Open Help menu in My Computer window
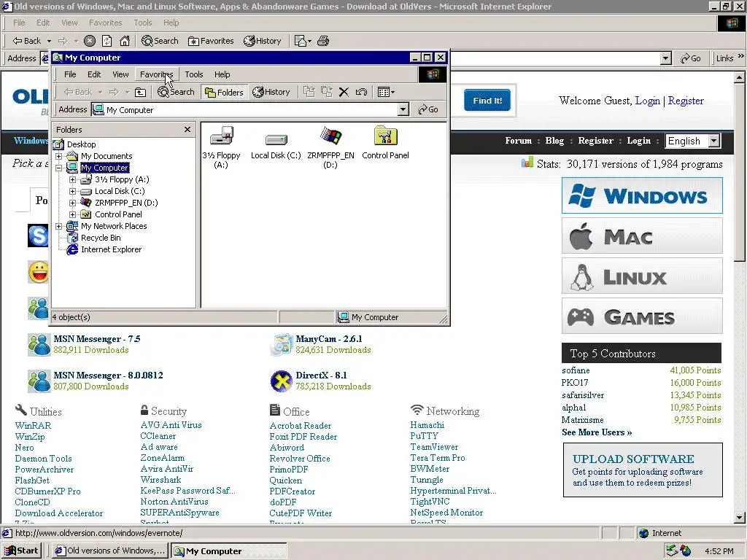Viewport: 747px width, 560px height. 222,74
